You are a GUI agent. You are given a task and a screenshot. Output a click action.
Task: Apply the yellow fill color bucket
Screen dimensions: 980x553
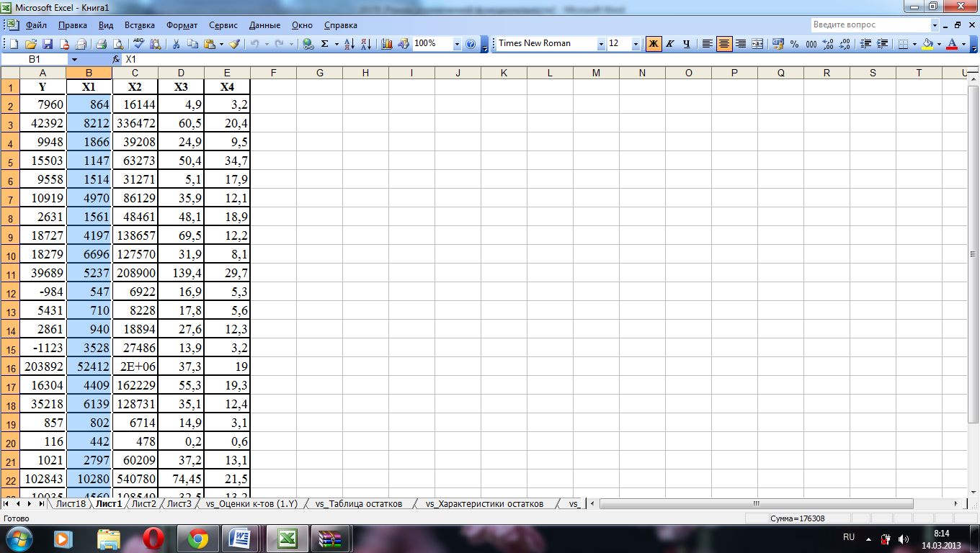click(x=928, y=44)
